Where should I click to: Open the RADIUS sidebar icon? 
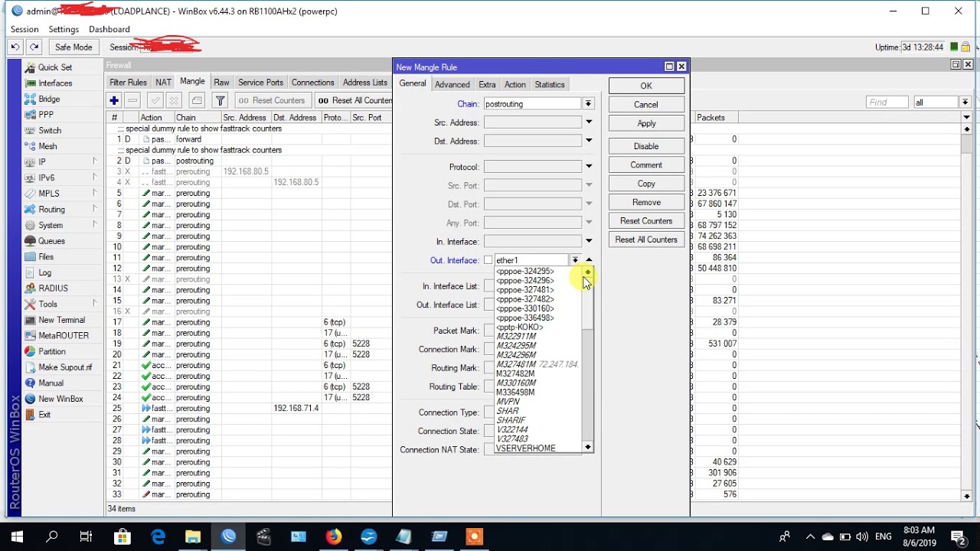tap(30, 289)
